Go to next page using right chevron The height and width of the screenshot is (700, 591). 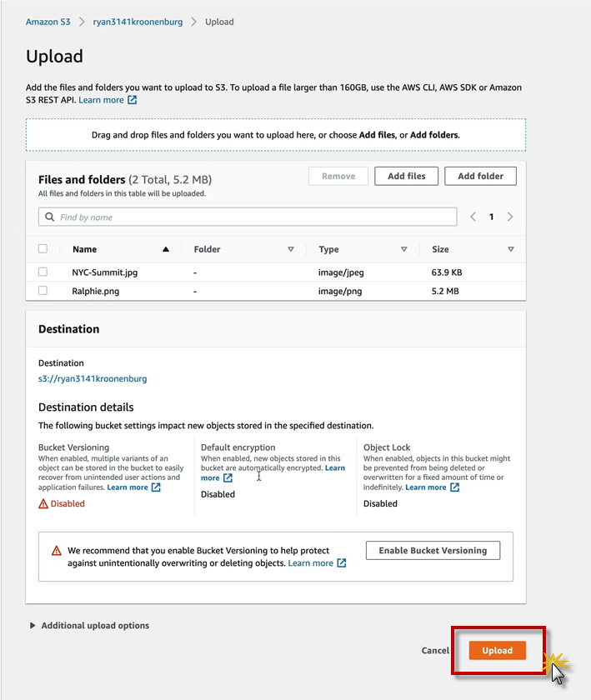click(x=510, y=217)
